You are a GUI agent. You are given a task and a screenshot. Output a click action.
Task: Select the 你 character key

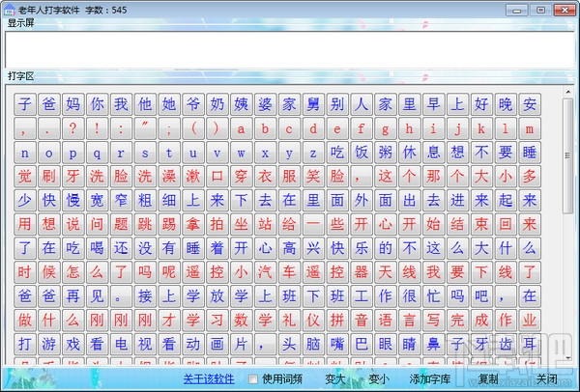[97, 104]
